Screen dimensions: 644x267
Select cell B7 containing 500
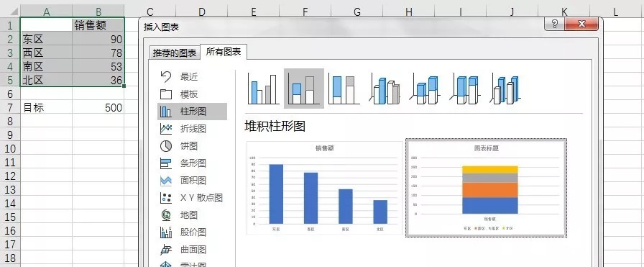click(x=98, y=108)
